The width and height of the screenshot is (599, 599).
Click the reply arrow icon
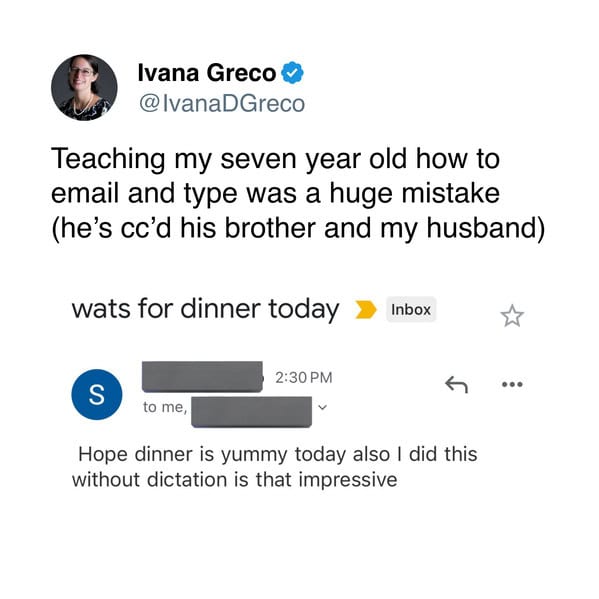[457, 384]
